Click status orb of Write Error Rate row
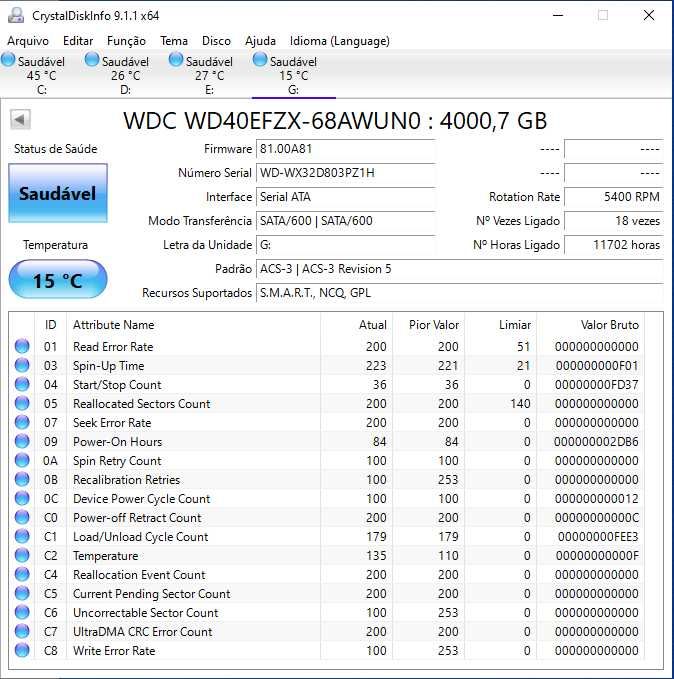Viewport: 674px width, 679px height. point(22,650)
